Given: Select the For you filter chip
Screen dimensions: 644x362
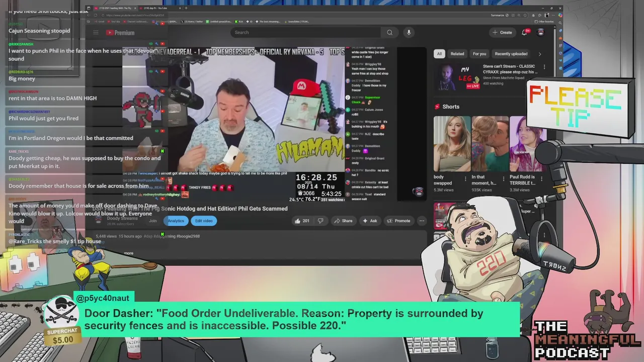Looking at the screenshot, I should tap(479, 54).
